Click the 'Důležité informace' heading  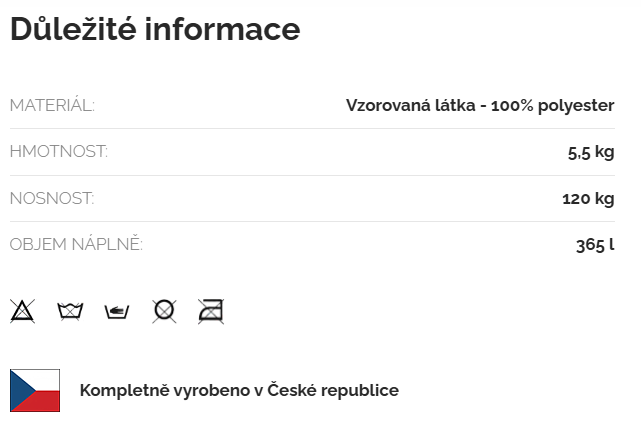coord(155,30)
